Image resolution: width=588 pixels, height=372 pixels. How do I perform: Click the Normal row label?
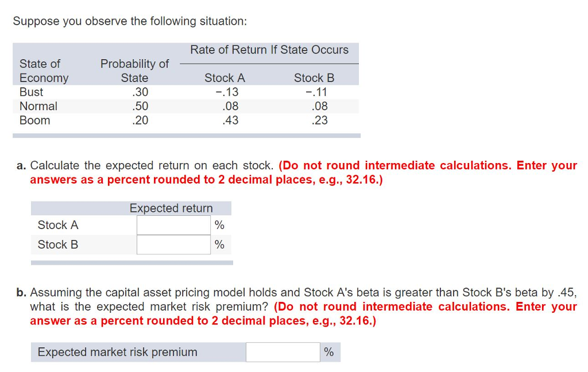pyautogui.click(x=38, y=106)
